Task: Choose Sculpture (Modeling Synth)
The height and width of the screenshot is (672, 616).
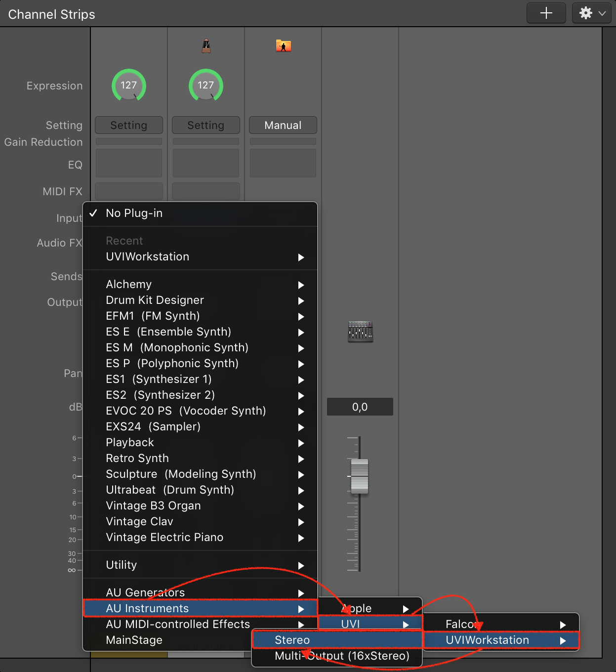Action: tap(200, 474)
